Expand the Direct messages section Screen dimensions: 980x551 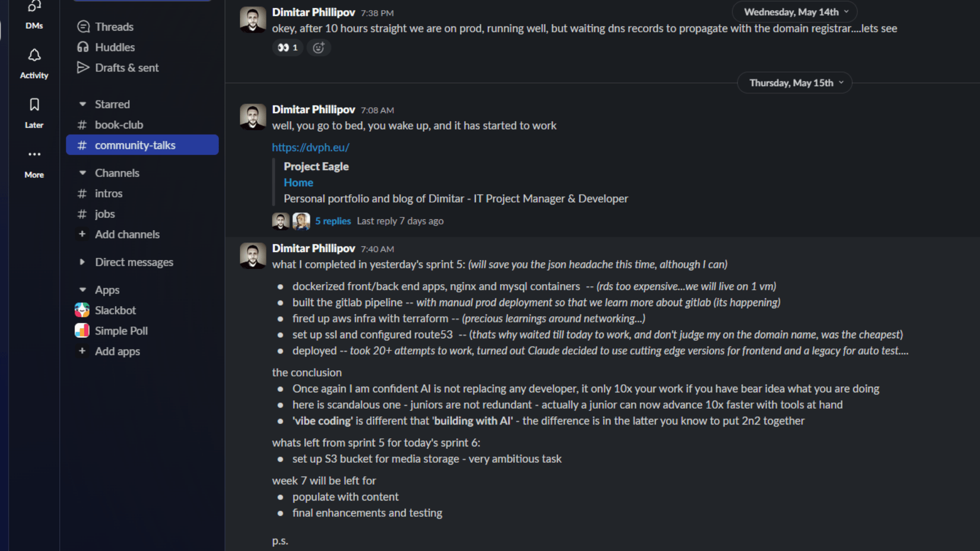pyautogui.click(x=83, y=262)
